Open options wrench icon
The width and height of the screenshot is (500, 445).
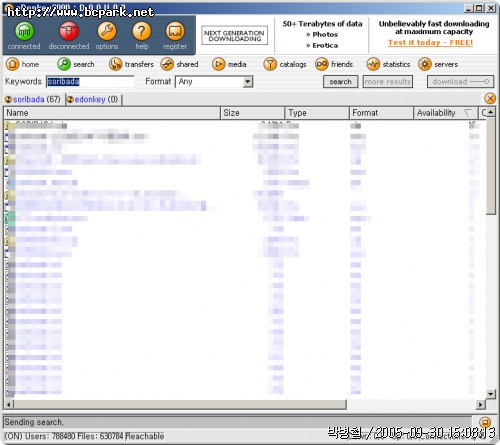click(107, 31)
